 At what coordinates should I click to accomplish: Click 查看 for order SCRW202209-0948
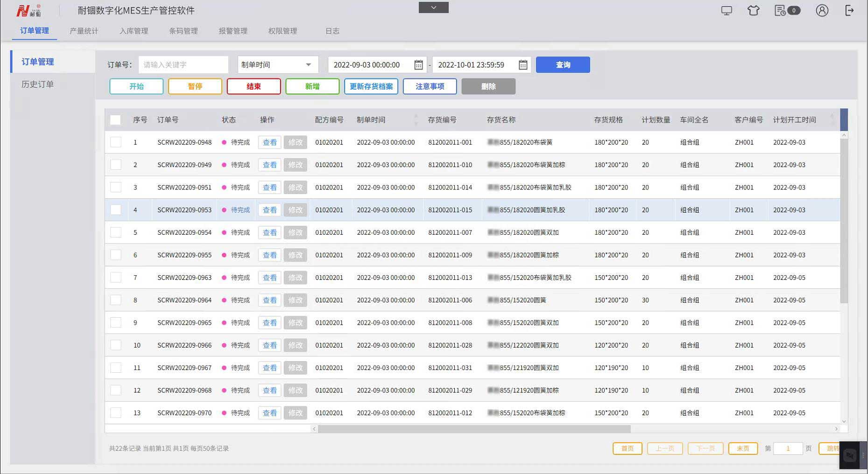click(x=269, y=142)
